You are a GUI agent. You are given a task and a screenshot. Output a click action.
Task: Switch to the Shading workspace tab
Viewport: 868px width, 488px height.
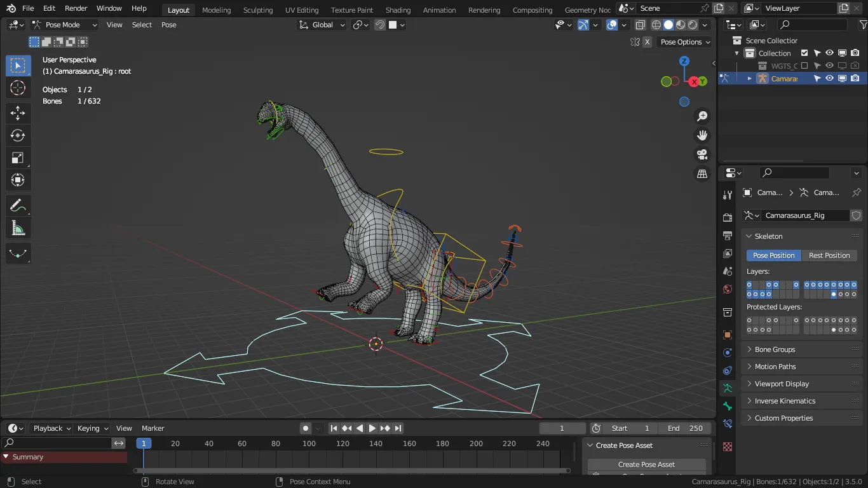[x=398, y=10]
